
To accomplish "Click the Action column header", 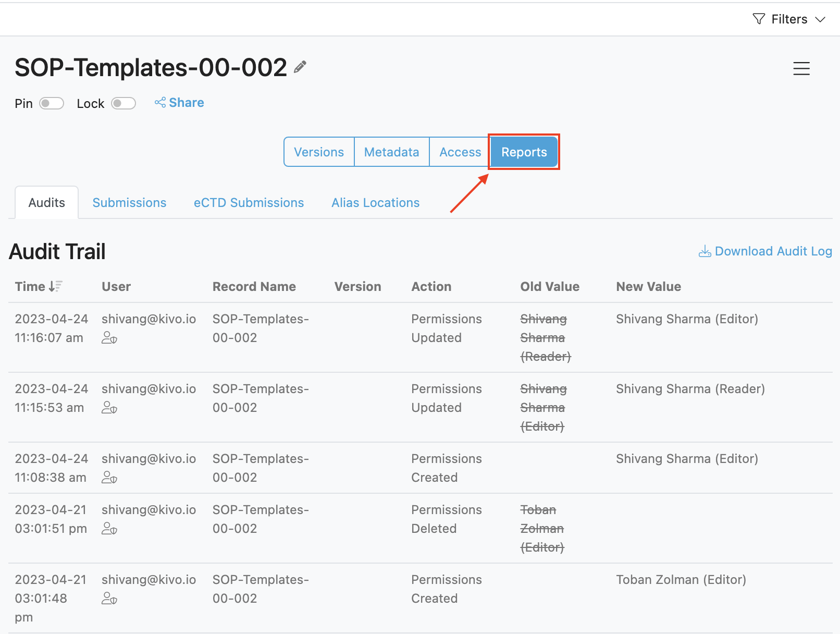I will 431,286.
